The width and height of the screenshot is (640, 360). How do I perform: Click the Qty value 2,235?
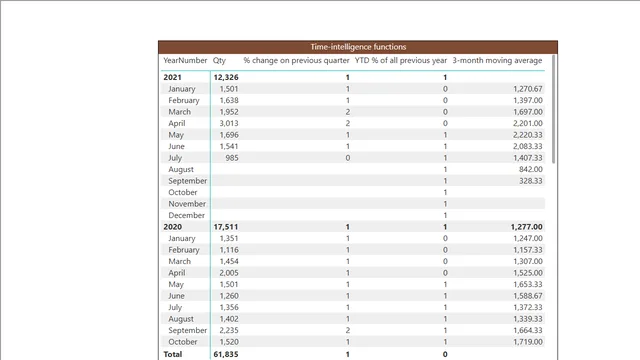point(229,330)
